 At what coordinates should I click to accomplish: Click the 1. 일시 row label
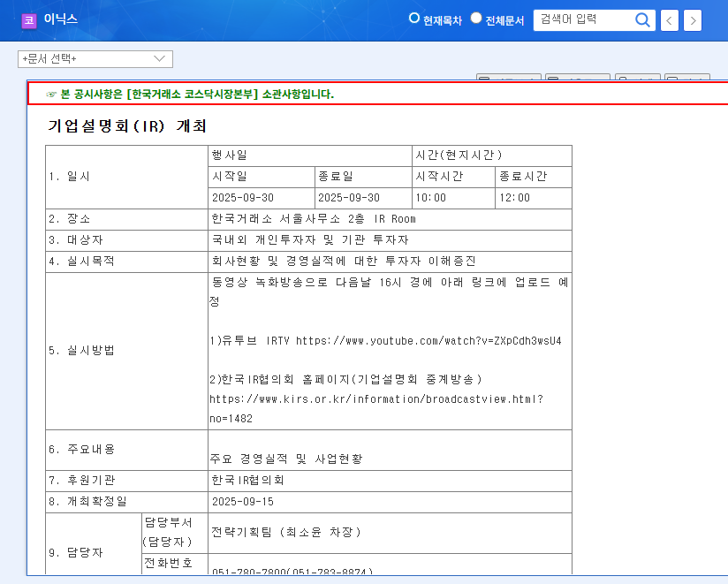tap(70, 177)
